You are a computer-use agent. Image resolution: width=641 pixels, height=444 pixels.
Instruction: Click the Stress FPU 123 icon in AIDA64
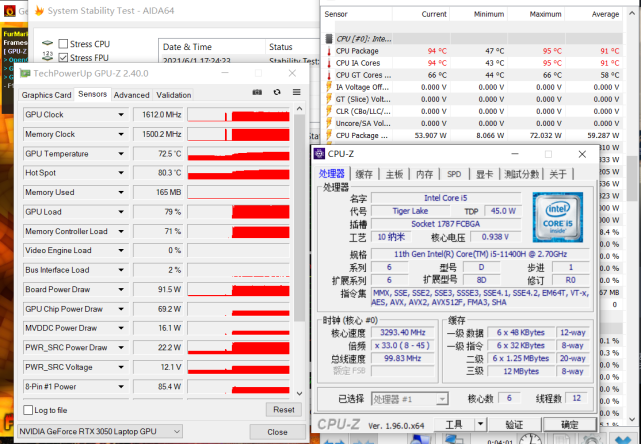click(x=47, y=56)
